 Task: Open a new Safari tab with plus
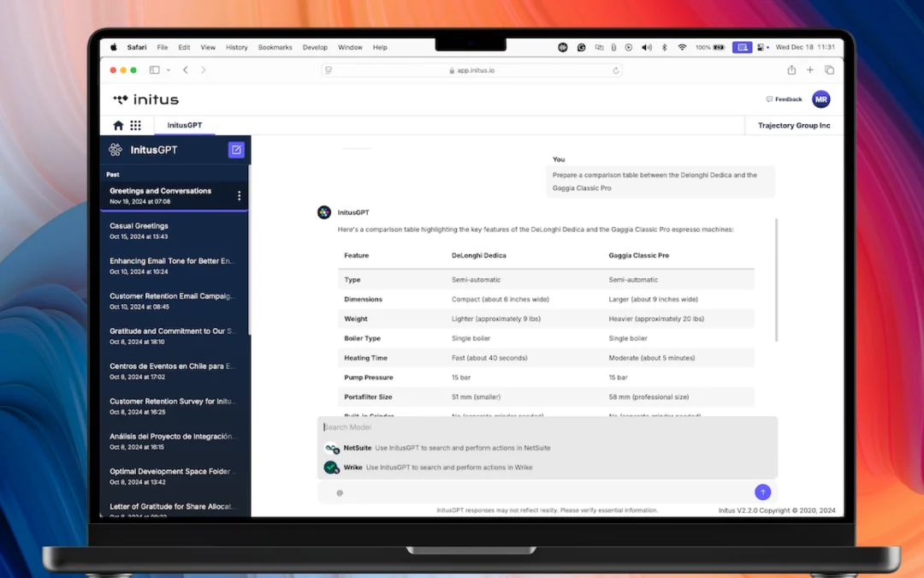810,69
